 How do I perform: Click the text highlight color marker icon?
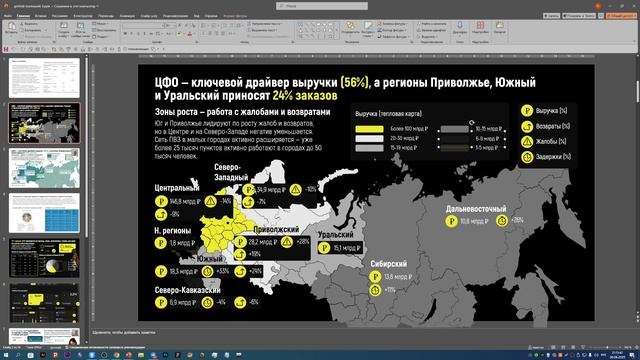[179, 33]
